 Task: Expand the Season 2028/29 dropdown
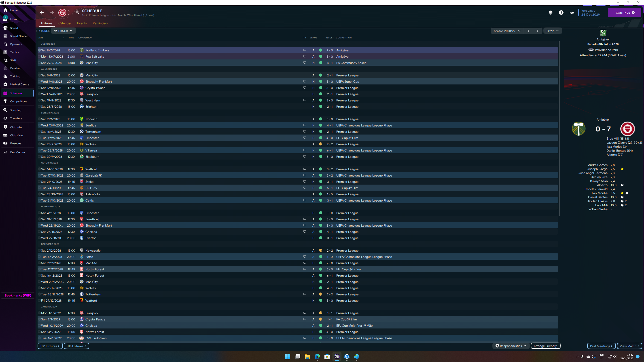(507, 31)
